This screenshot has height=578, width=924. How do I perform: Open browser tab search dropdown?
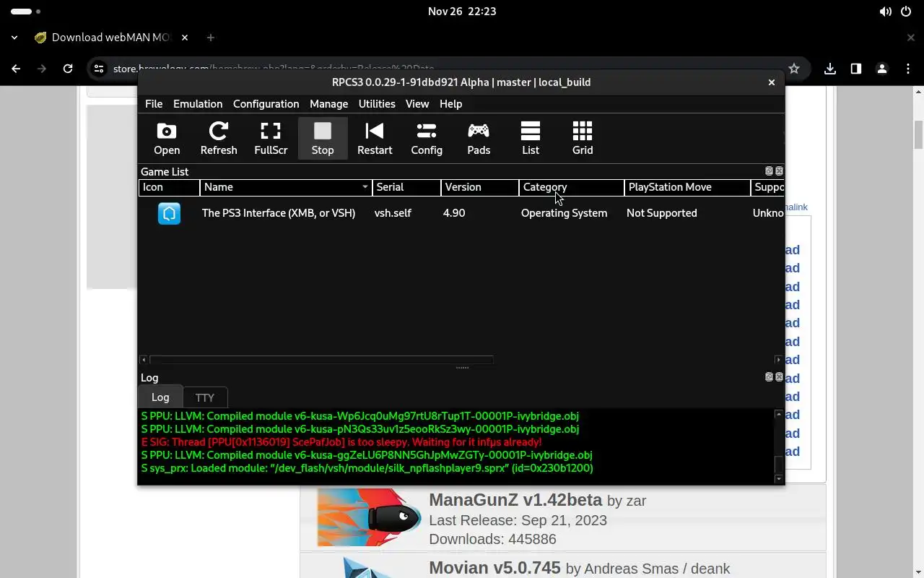14,38
